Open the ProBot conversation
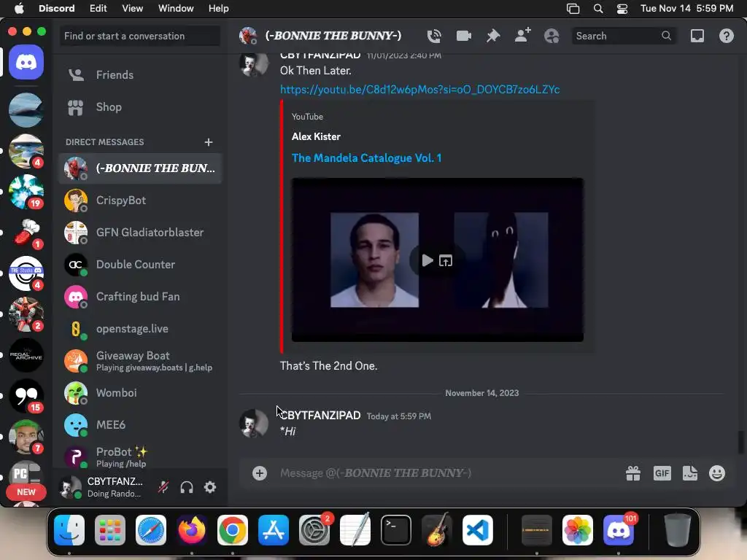This screenshot has width=747, height=560. (140, 456)
